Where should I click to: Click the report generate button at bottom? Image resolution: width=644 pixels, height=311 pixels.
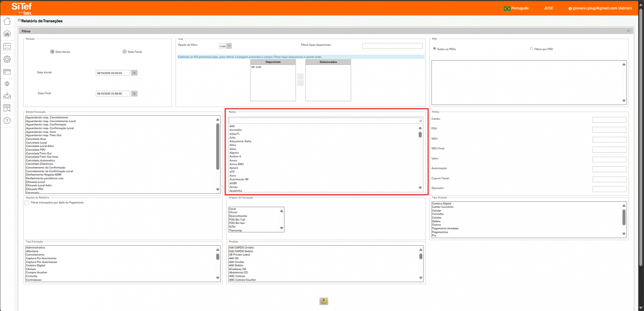[324, 301]
